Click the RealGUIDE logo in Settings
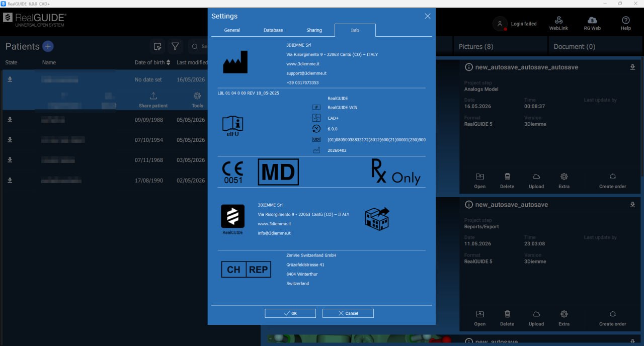 [232, 219]
